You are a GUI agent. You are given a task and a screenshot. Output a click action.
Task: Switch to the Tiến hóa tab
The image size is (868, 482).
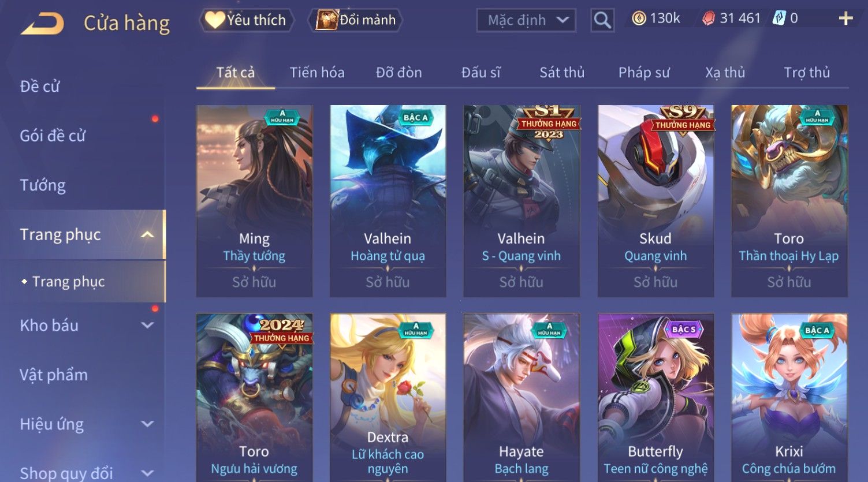[317, 73]
